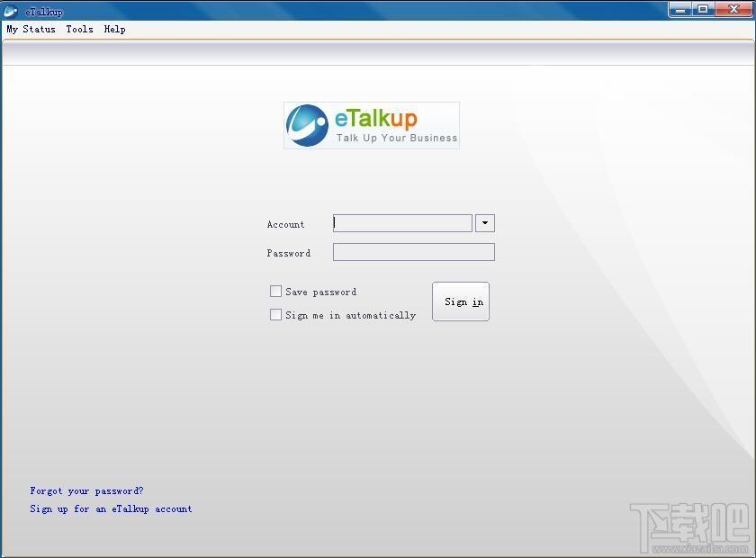The image size is (756, 558).
Task: Click the Account label text
Action: coord(285,224)
